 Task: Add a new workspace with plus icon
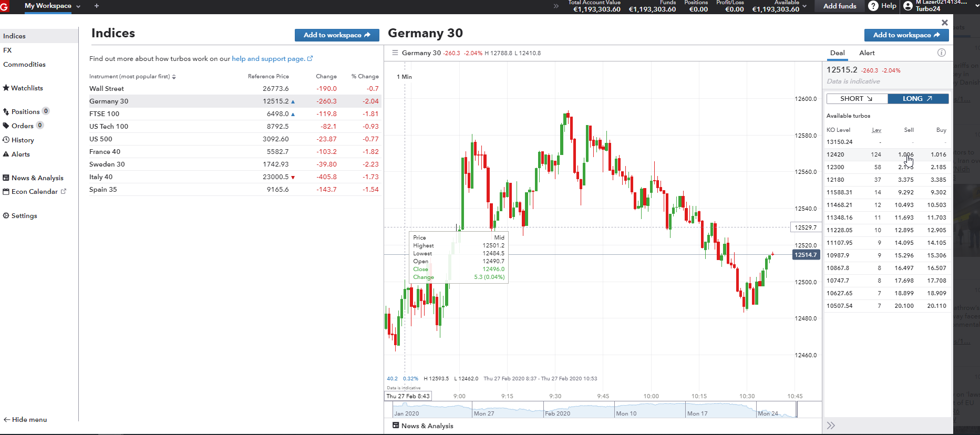(97, 6)
